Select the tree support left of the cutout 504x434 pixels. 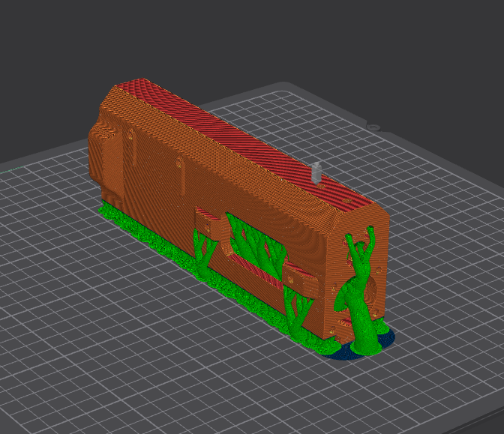click(202, 251)
